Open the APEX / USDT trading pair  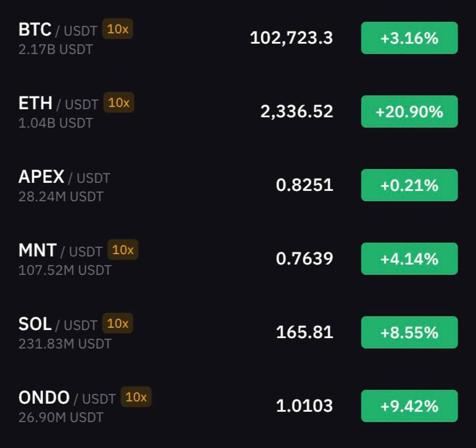(64, 177)
